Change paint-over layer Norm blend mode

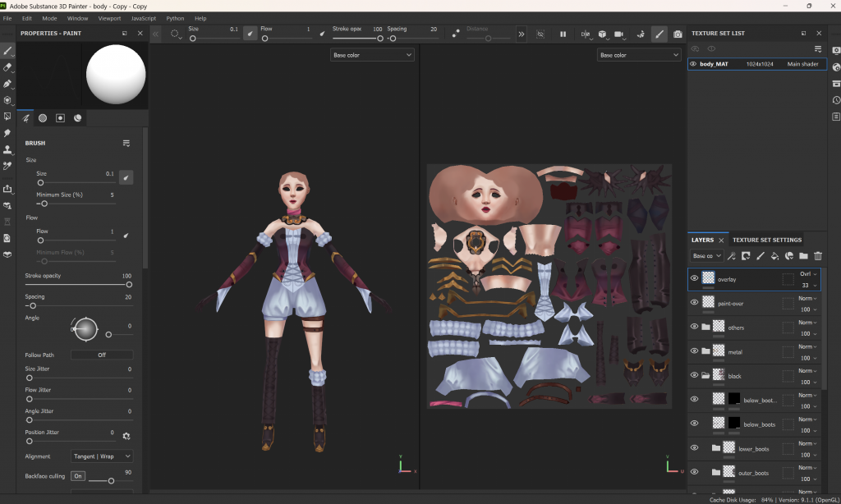[x=807, y=298]
